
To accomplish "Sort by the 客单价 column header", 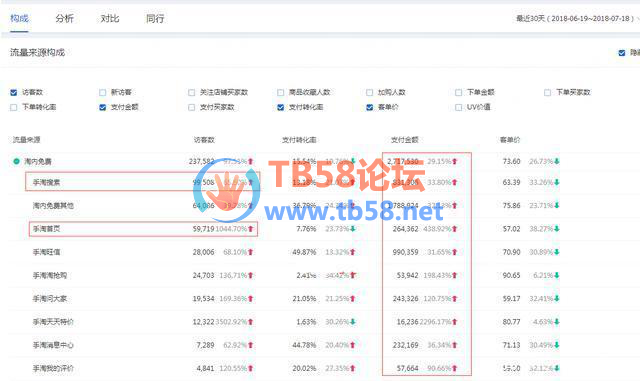I will coord(510,140).
